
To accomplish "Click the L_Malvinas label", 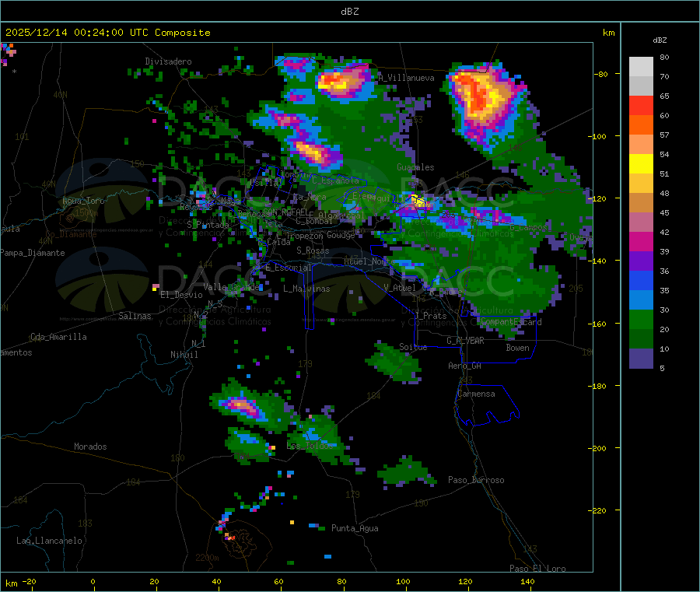I will point(306,289).
